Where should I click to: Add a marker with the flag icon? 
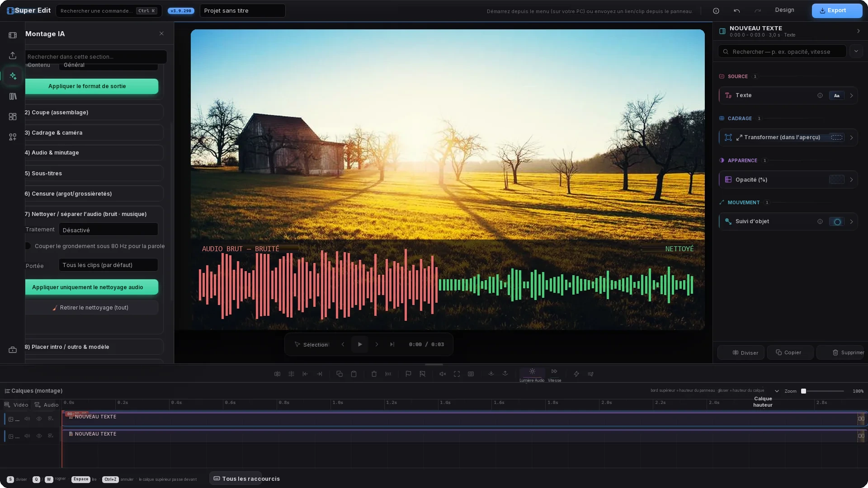point(408,374)
